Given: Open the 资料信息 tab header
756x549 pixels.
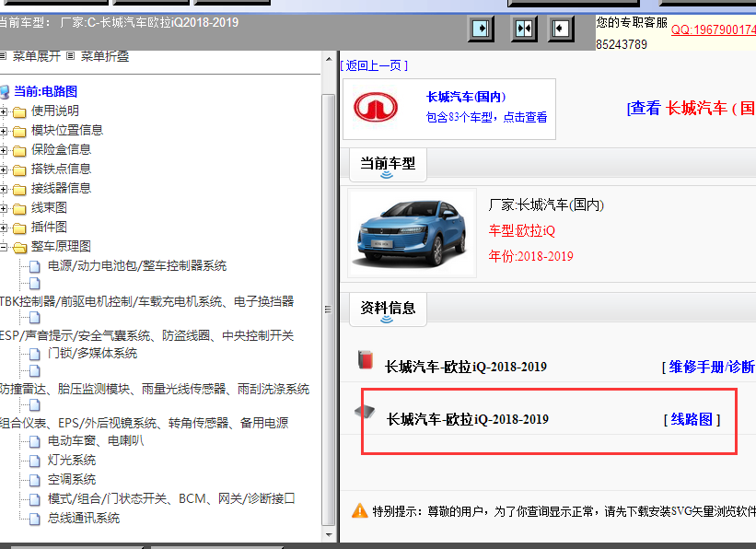Looking at the screenshot, I should 388,310.
